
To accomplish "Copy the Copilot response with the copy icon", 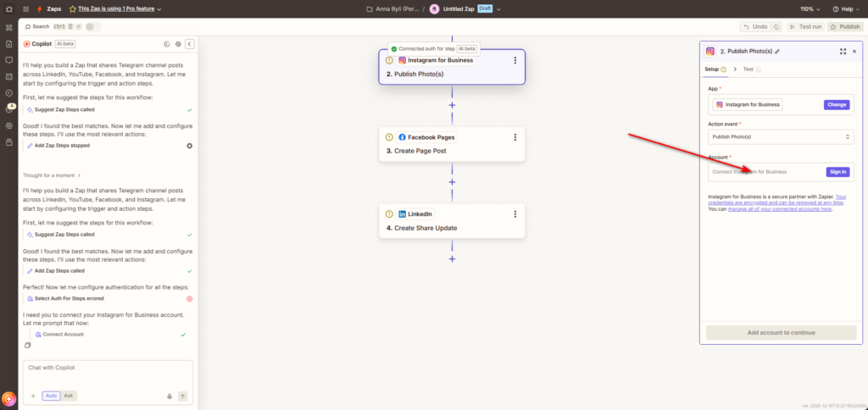I will (x=28, y=346).
